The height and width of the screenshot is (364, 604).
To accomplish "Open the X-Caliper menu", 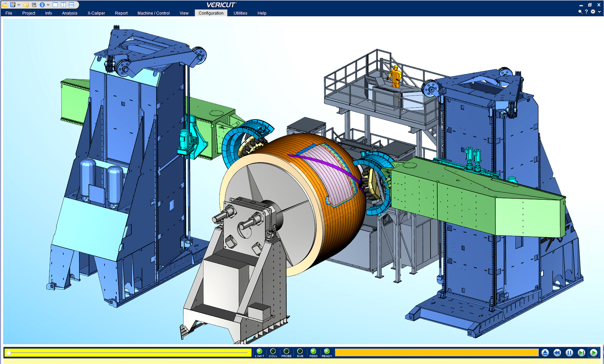I will click(x=96, y=13).
